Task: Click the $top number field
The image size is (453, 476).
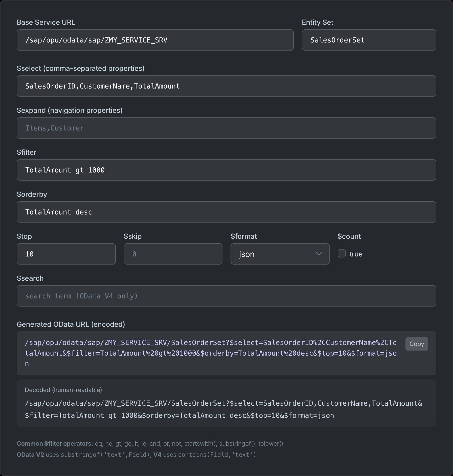Action: point(66,254)
